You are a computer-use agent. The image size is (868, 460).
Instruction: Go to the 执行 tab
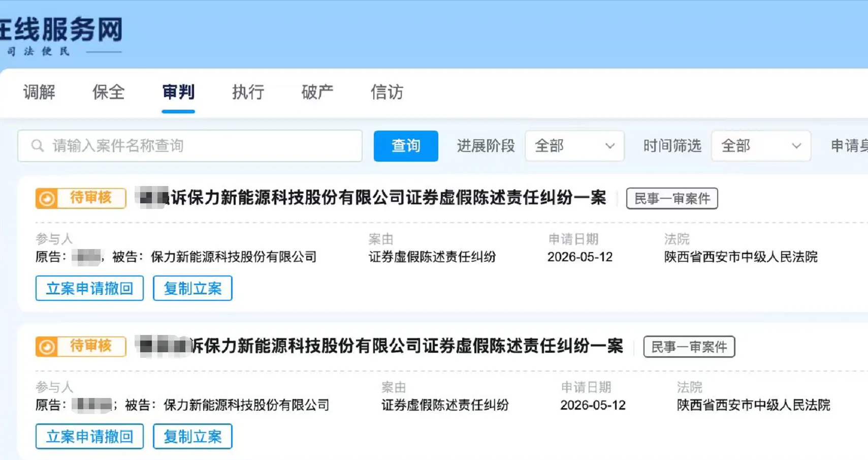[x=248, y=93]
